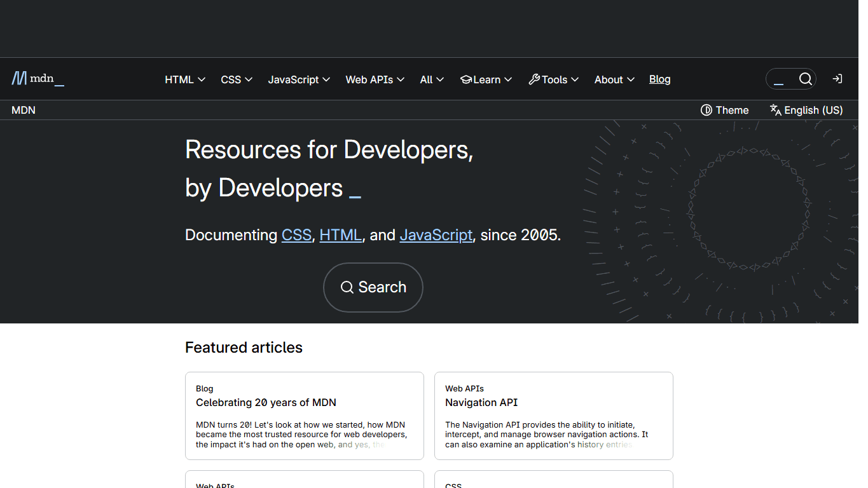868x488 pixels.
Task: Expand the Tools menu chevron
Action: click(575, 79)
